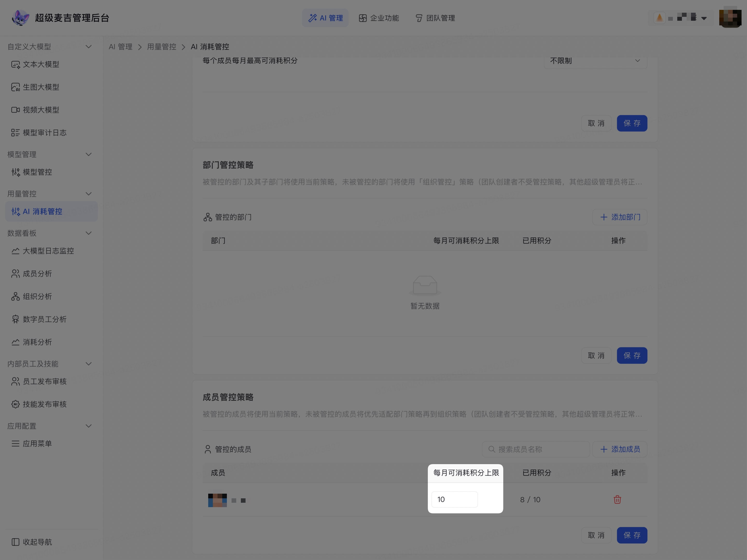The image size is (747, 560).
Task: Collapse the 内部员工及技能 sidebar group
Action: (88, 364)
